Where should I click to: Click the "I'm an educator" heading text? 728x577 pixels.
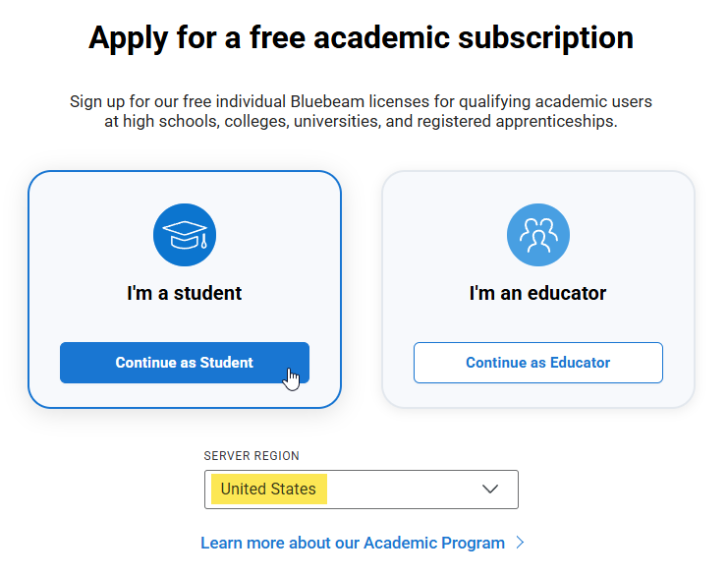pos(537,293)
